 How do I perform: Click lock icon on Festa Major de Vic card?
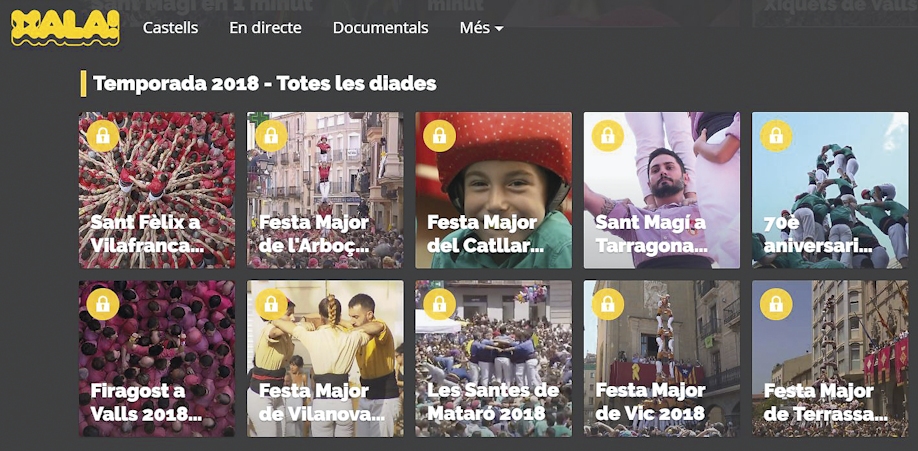point(607,304)
